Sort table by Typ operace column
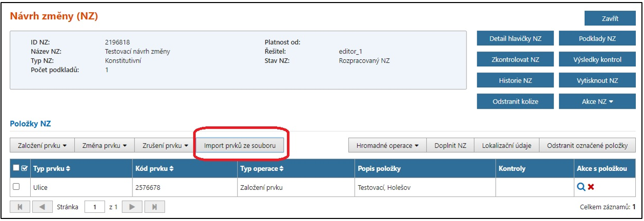Screen dimensions: 644x221 (x=261, y=168)
